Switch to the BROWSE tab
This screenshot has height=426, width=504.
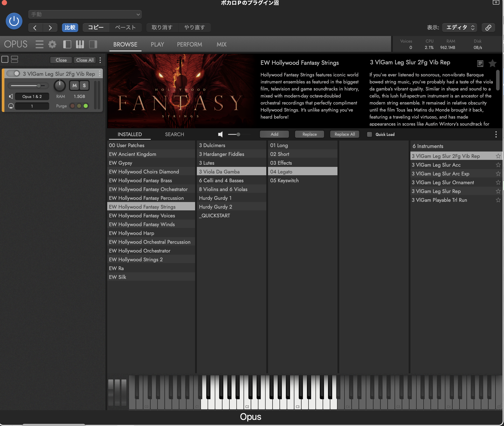(x=125, y=45)
